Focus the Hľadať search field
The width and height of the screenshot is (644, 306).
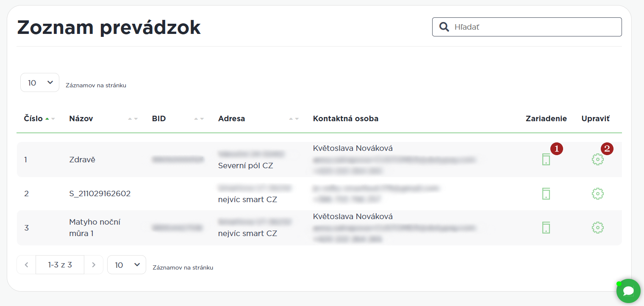pyautogui.click(x=535, y=27)
